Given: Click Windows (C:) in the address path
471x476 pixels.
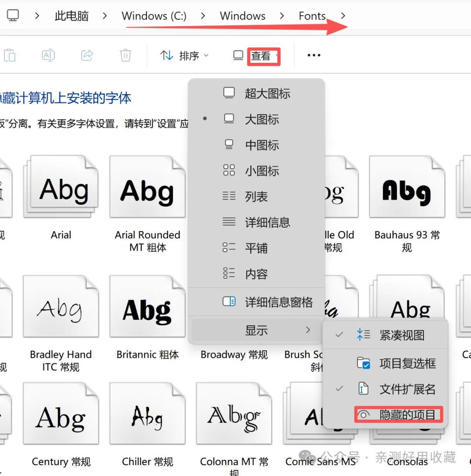Looking at the screenshot, I should click(x=154, y=16).
